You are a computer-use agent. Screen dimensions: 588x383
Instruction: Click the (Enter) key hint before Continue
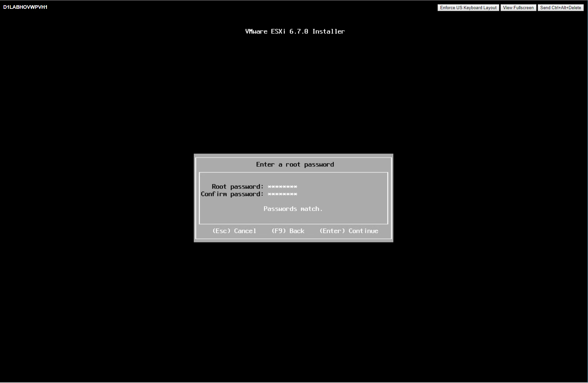(332, 231)
